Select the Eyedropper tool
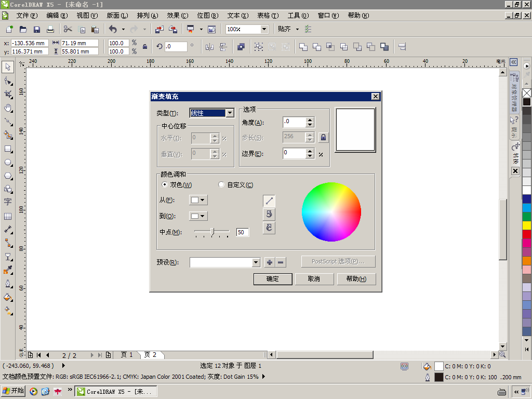 click(x=8, y=270)
